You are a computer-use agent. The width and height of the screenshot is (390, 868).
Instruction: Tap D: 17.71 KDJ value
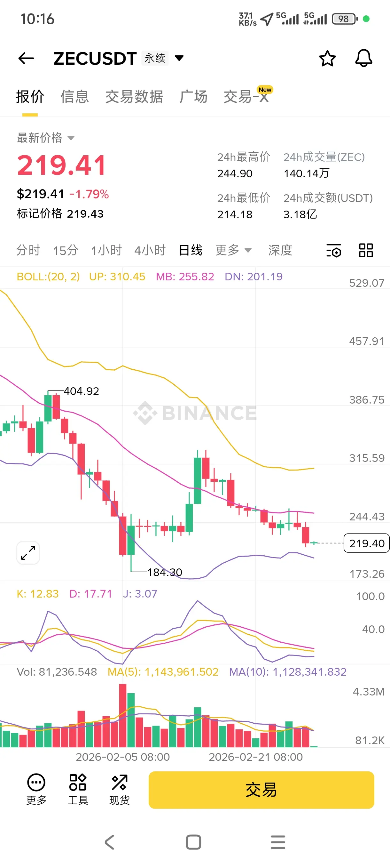pyautogui.click(x=90, y=594)
